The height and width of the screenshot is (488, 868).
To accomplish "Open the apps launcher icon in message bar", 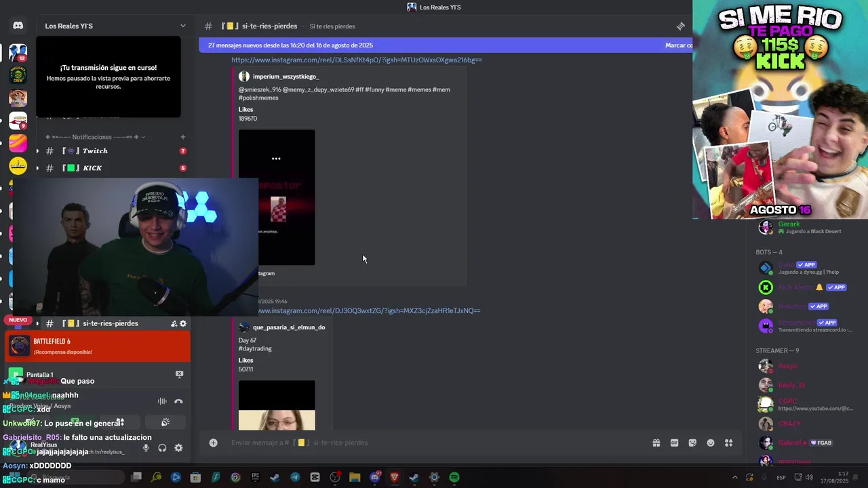I will (x=729, y=443).
